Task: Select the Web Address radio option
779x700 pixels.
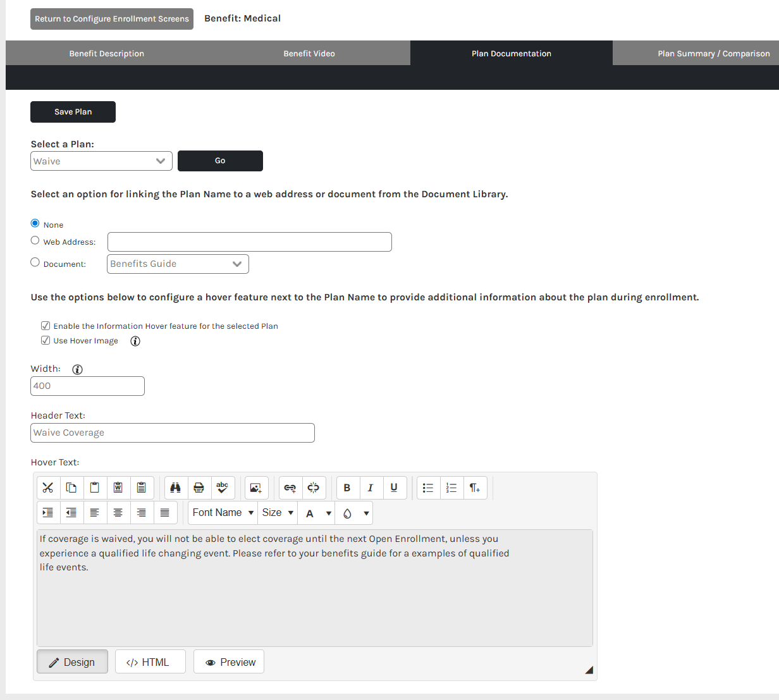Action: tap(35, 240)
